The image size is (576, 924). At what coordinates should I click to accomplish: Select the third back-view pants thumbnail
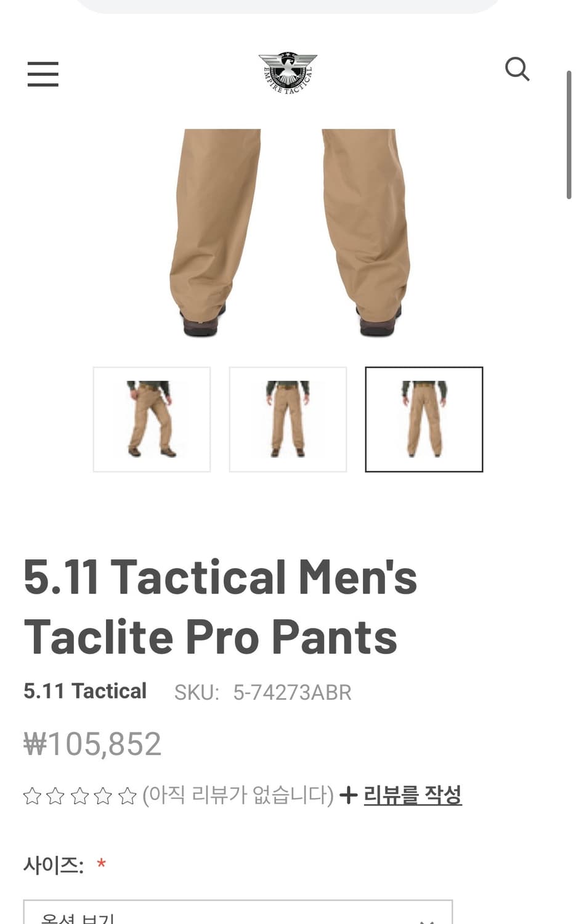424,419
